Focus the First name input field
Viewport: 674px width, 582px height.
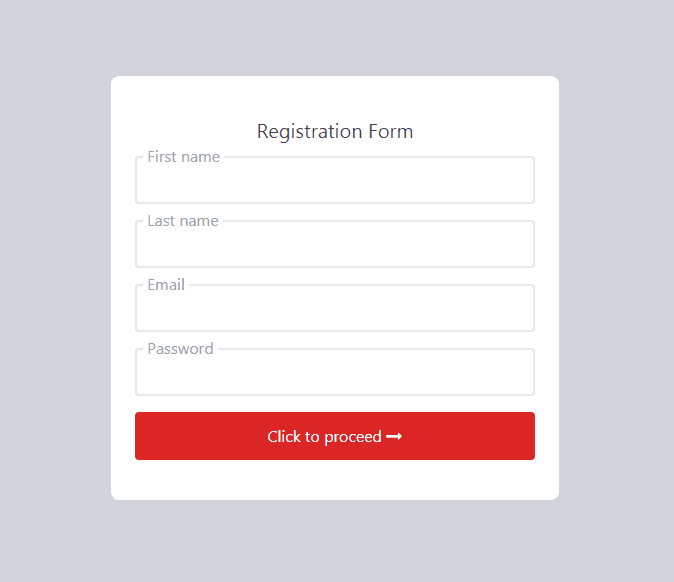(x=335, y=183)
